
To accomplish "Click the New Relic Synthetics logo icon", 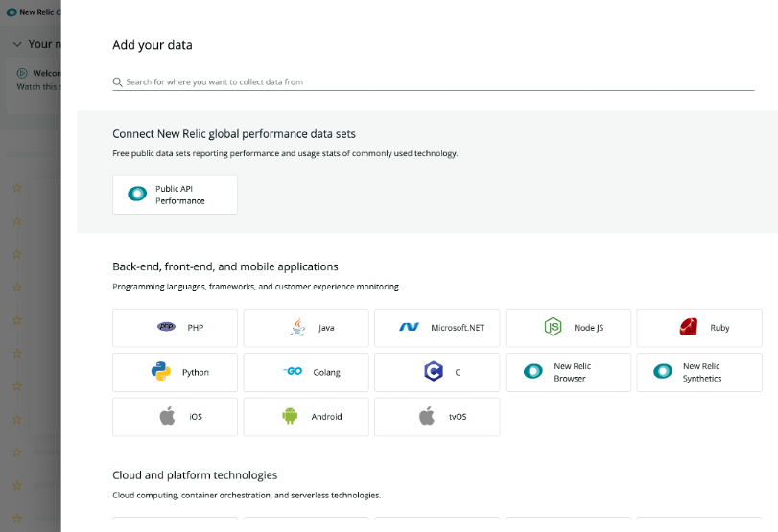I will (x=663, y=371).
